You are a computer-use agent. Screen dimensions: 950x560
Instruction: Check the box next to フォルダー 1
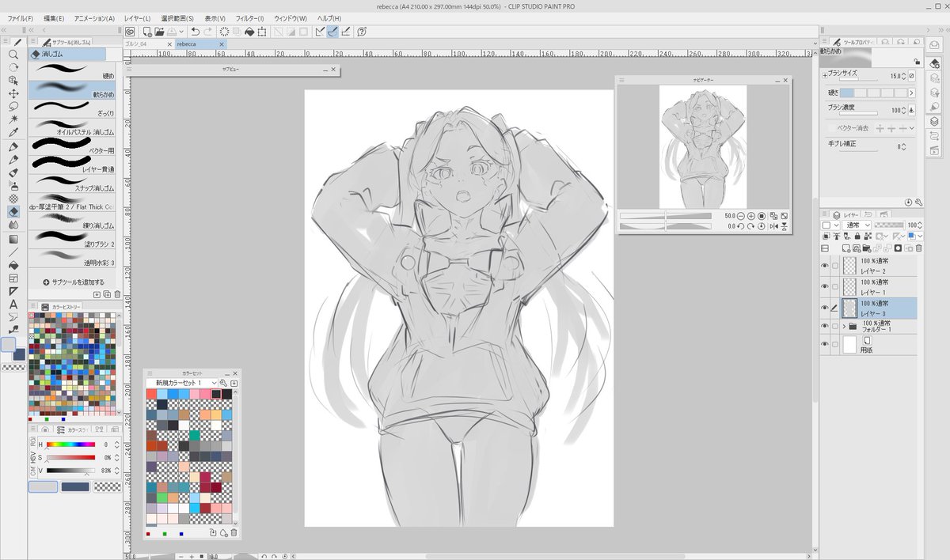point(835,325)
